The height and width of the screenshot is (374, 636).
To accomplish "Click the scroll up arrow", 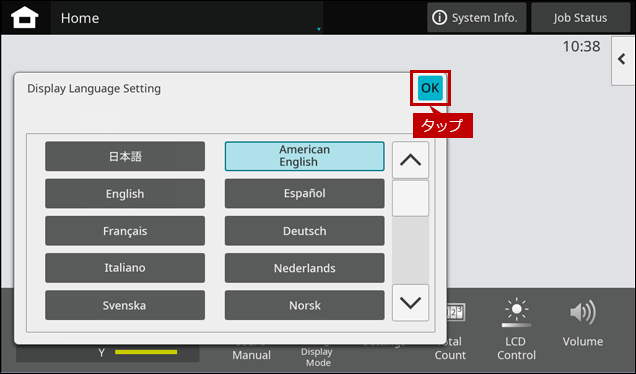I will pos(410,160).
